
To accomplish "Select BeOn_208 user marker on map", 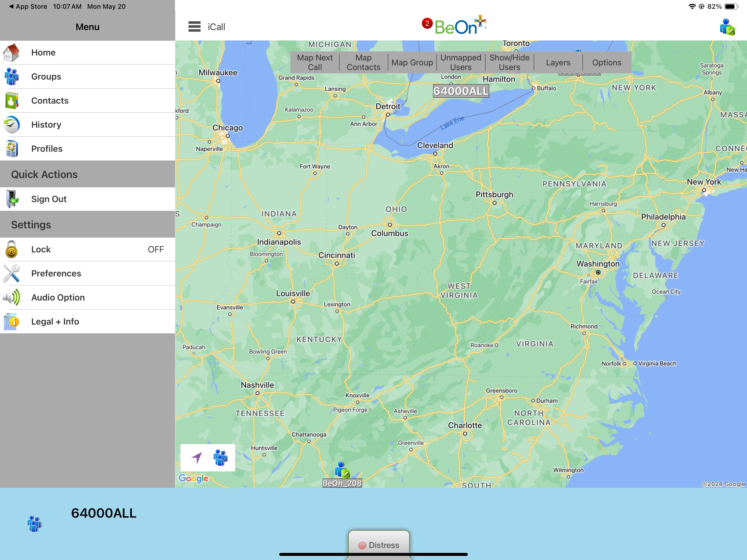I will click(342, 470).
